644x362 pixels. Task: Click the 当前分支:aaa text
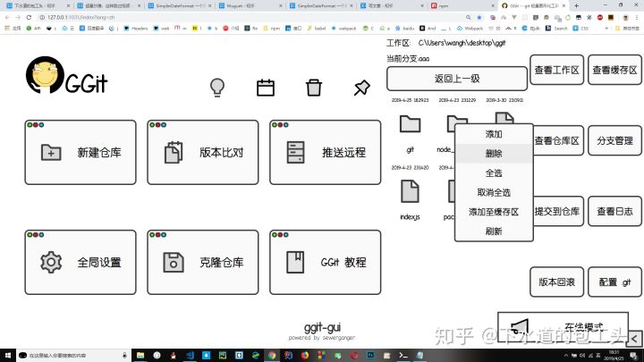click(x=408, y=59)
